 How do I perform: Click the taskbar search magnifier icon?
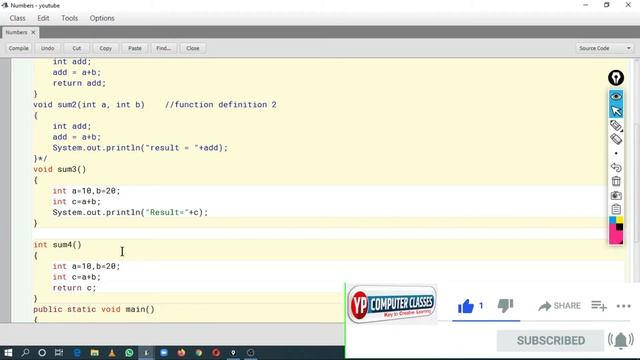point(25,353)
